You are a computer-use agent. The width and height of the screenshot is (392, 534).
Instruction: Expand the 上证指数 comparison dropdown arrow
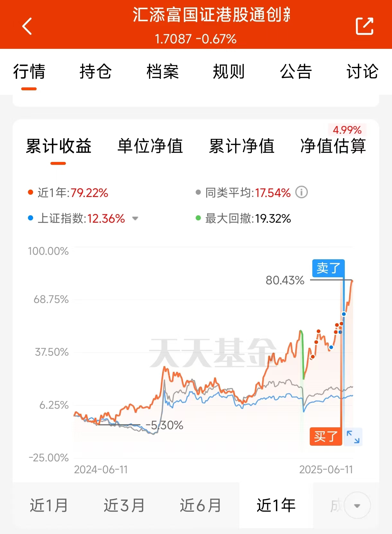click(135, 218)
